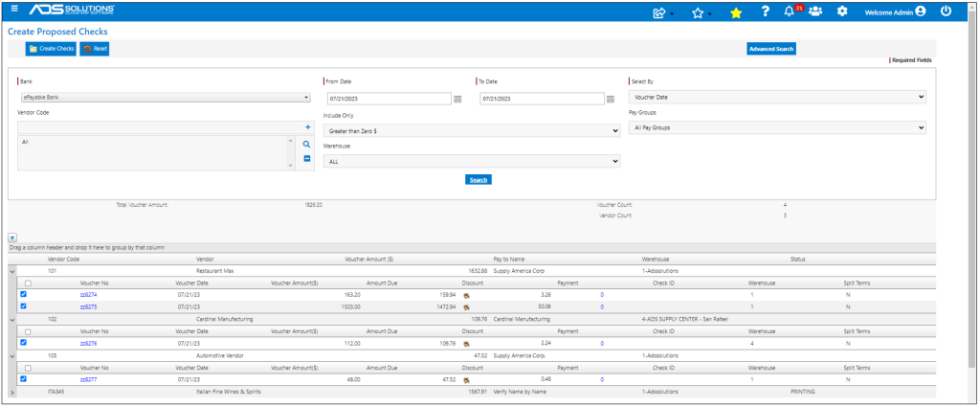This screenshot has width=980, height=407.
Task: Click the notifications bell icon
Action: click(x=790, y=11)
